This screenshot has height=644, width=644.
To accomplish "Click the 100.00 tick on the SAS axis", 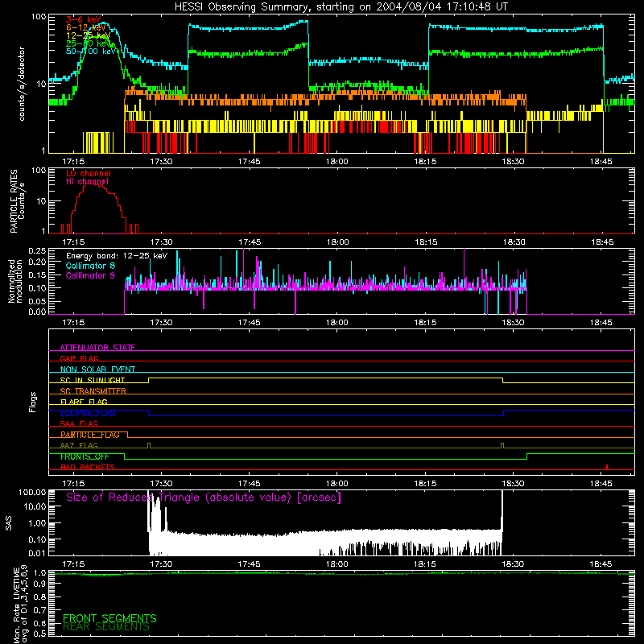I will pos(32,493).
